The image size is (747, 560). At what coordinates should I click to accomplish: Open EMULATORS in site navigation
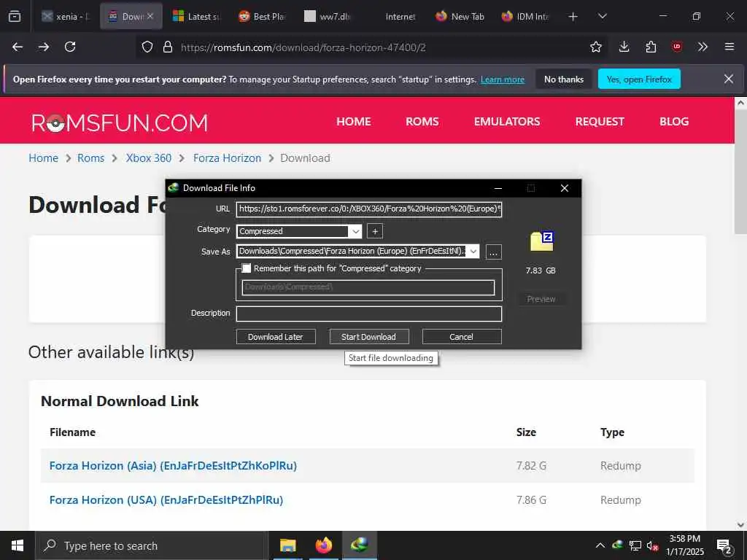pyautogui.click(x=507, y=122)
